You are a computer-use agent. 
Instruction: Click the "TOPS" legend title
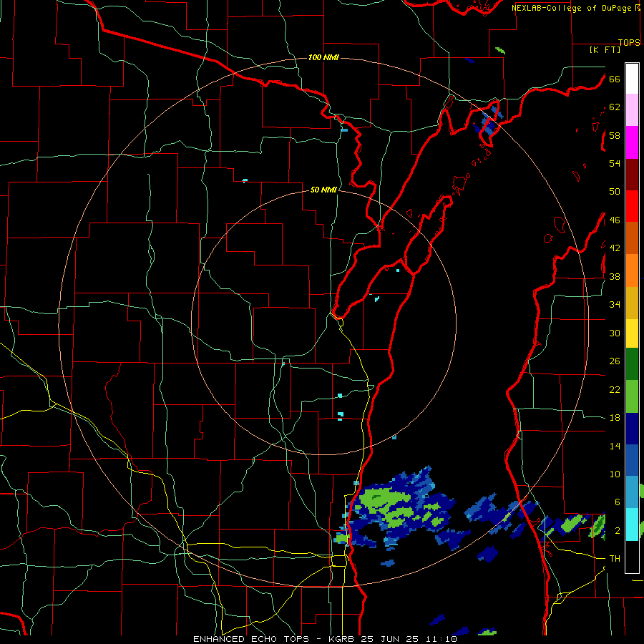629,43
